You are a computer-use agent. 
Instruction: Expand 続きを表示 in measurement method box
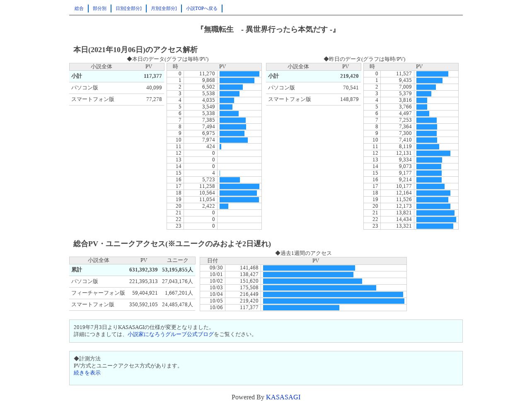[87, 373]
